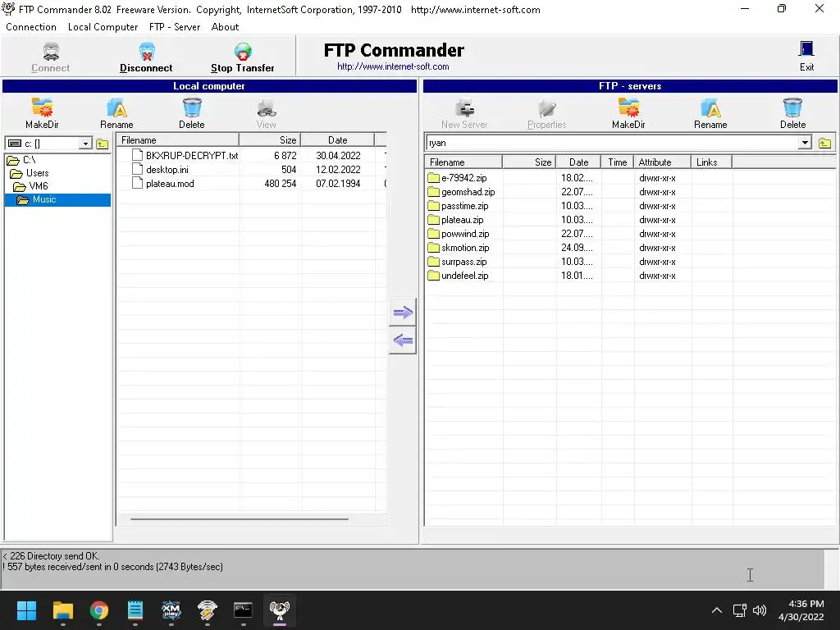
Task: Click Rename in Local computer panel
Action: [116, 113]
